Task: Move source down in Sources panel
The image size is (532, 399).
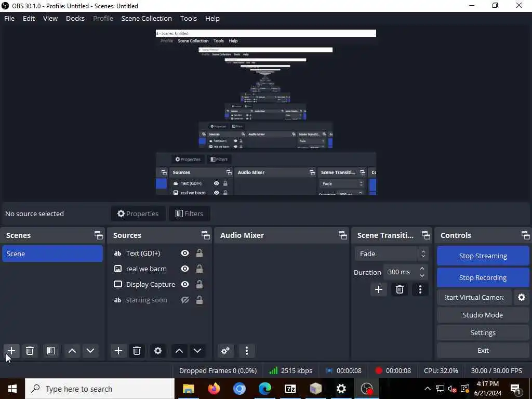Action: [197, 351]
